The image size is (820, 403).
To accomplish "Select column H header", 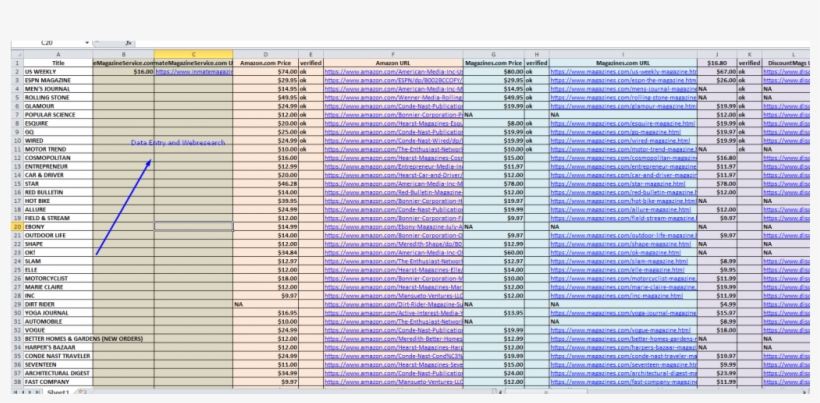I will (537, 54).
